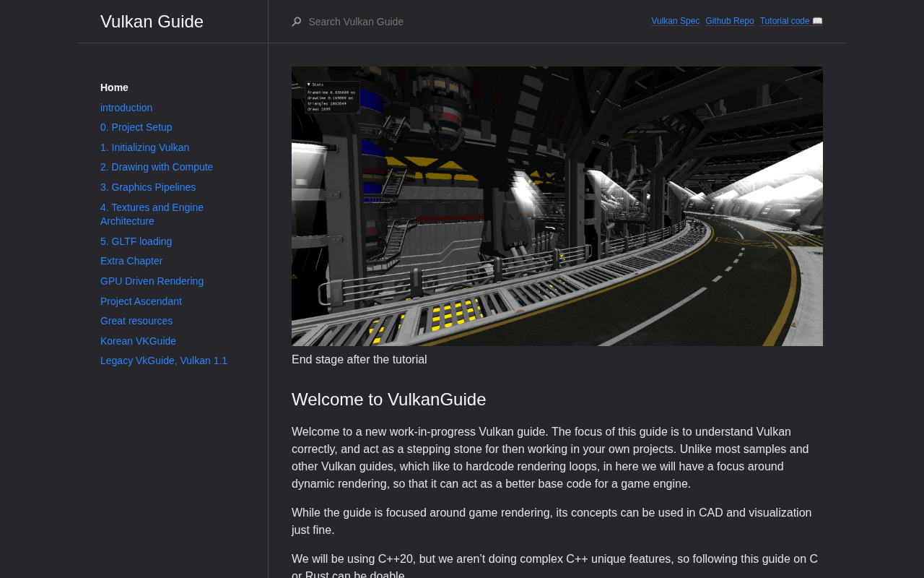Open Textures and Engine Architecture chapter
The width and height of the screenshot is (924, 578).
point(152,214)
